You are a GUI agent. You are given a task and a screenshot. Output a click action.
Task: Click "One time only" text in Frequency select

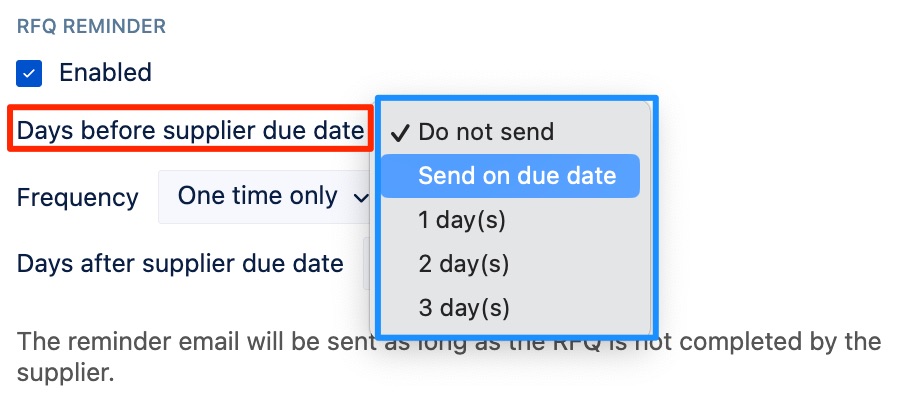(x=257, y=196)
